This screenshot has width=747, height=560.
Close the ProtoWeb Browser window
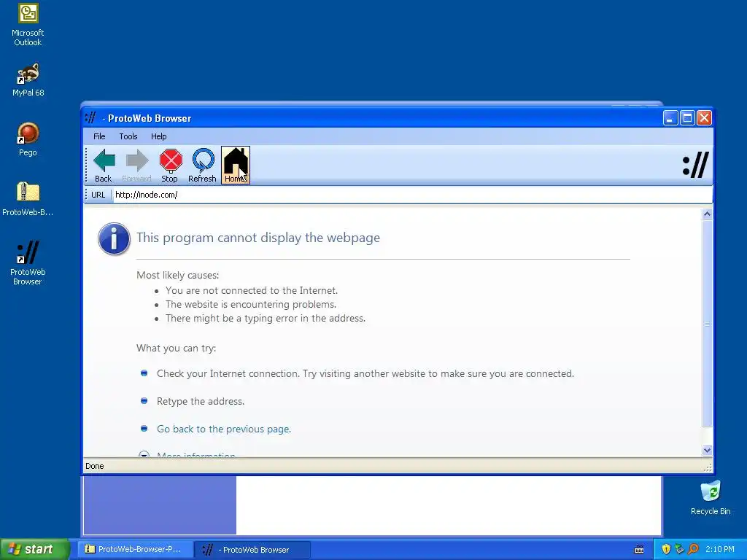pyautogui.click(x=704, y=117)
